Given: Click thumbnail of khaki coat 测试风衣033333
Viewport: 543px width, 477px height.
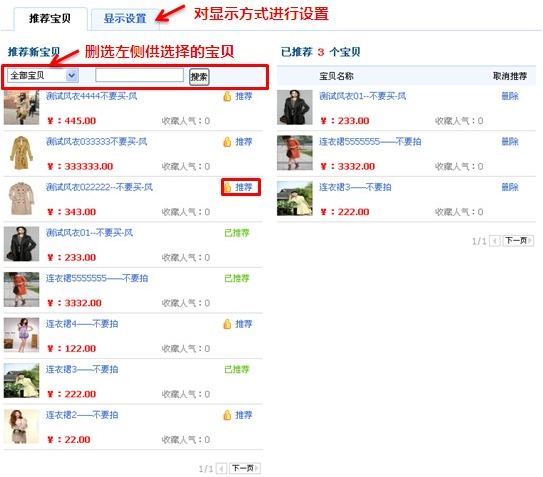Looking at the screenshot, I should pyautogui.click(x=21, y=153).
